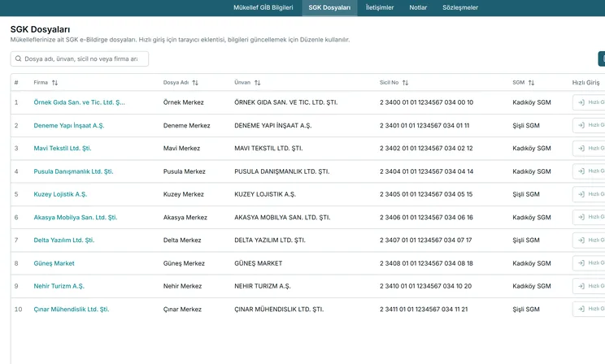Quick login for Güneş Market row
This screenshot has width=605, height=364.
coord(589,263)
